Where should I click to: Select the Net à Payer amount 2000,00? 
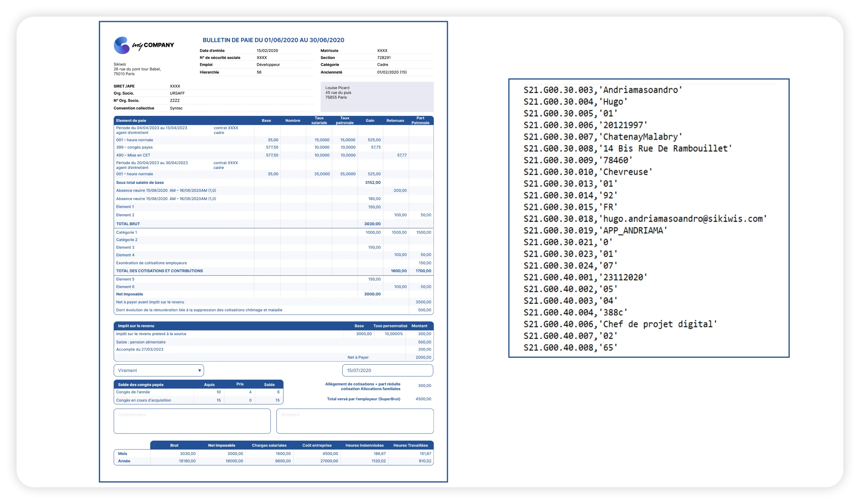tap(423, 357)
